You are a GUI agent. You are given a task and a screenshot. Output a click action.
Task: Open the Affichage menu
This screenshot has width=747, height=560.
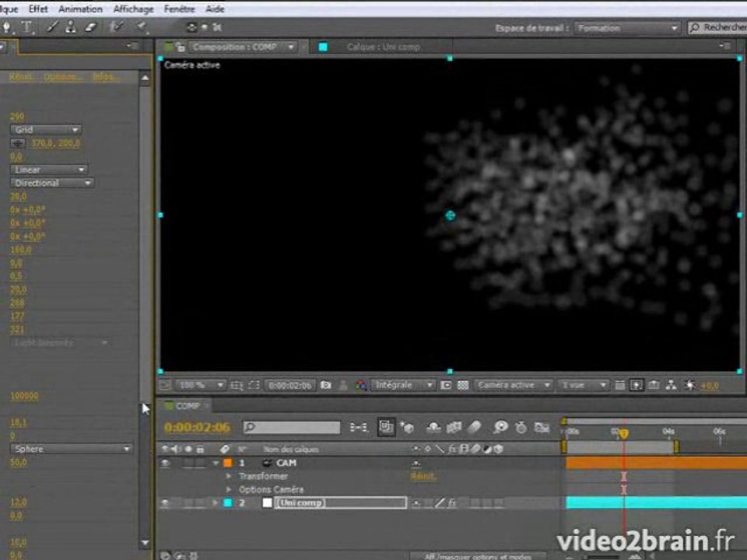tap(133, 9)
